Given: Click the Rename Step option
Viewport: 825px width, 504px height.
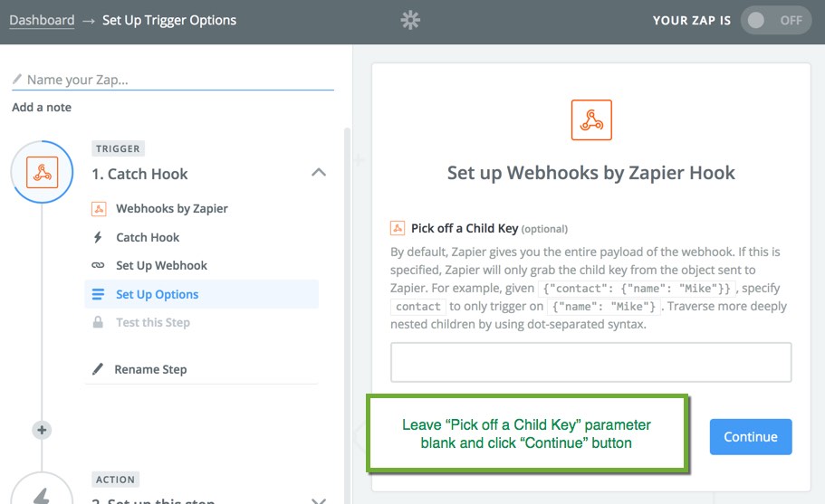Looking at the screenshot, I should tap(150, 369).
